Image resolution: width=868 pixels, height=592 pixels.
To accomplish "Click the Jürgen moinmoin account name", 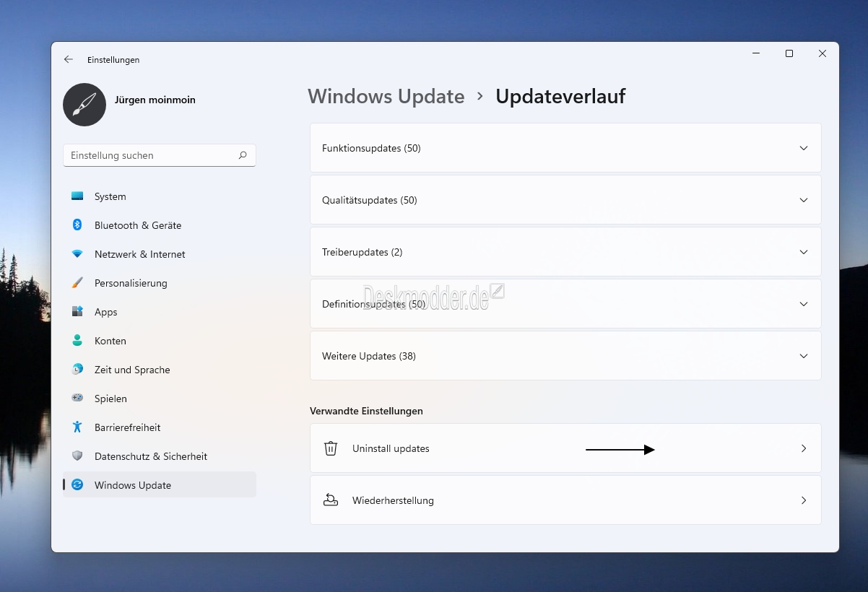I will point(155,100).
